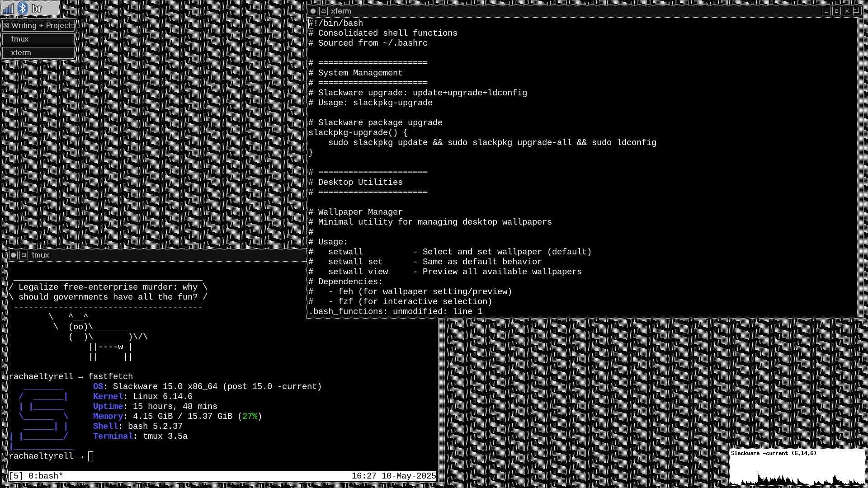Click the rightmost resize icon on xterm titlebar
The height and width of the screenshot is (488, 868).
[857, 11]
